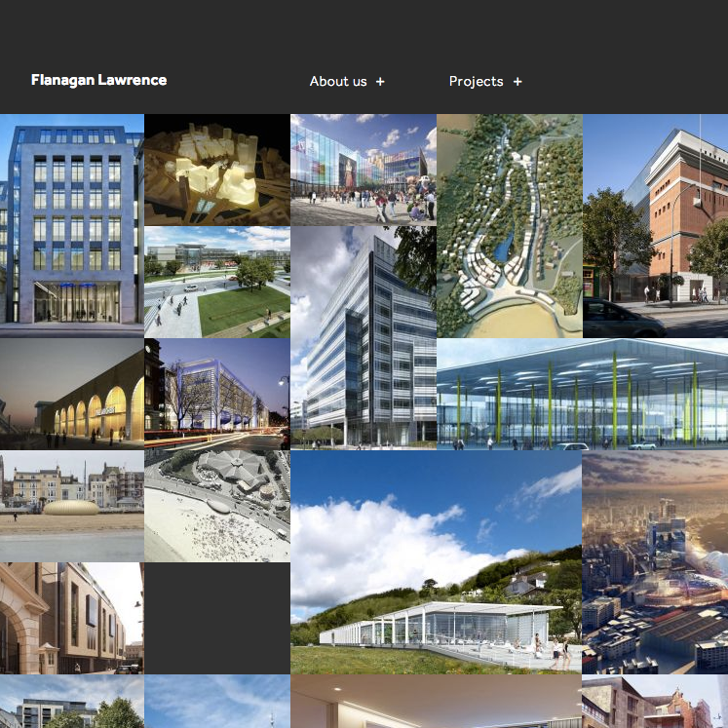This screenshot has width=728, height=728.
Task: Open the hillside glass pavilion under blue sky thumbnail
Action: click(436, 562)
